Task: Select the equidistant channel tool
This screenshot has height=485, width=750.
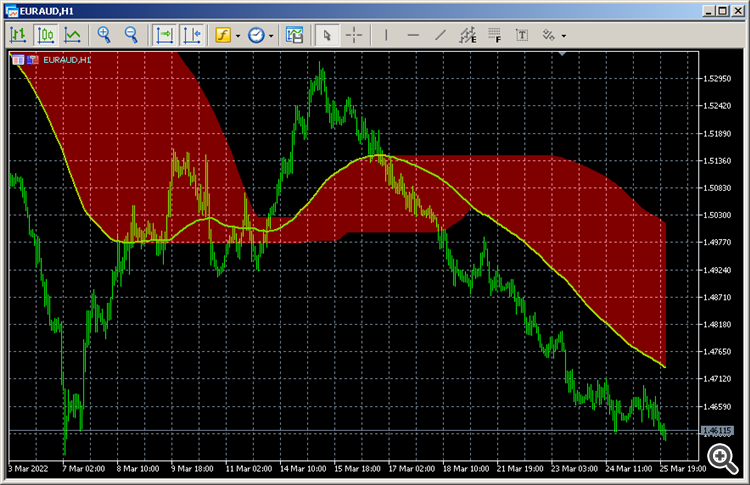Action: tap(468, 35)
